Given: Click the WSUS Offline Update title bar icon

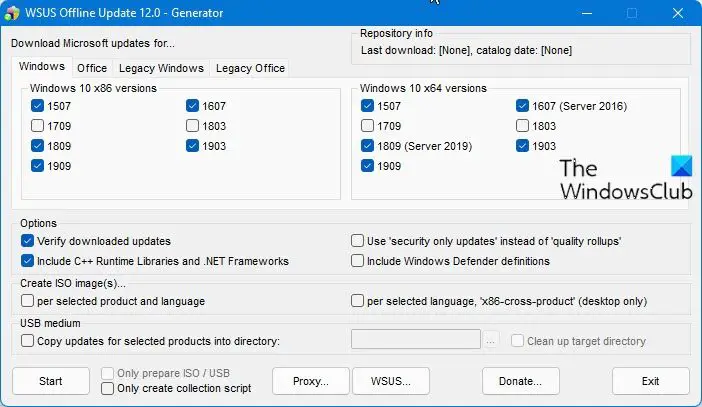Looking at the screenshot, I should 12,13.
